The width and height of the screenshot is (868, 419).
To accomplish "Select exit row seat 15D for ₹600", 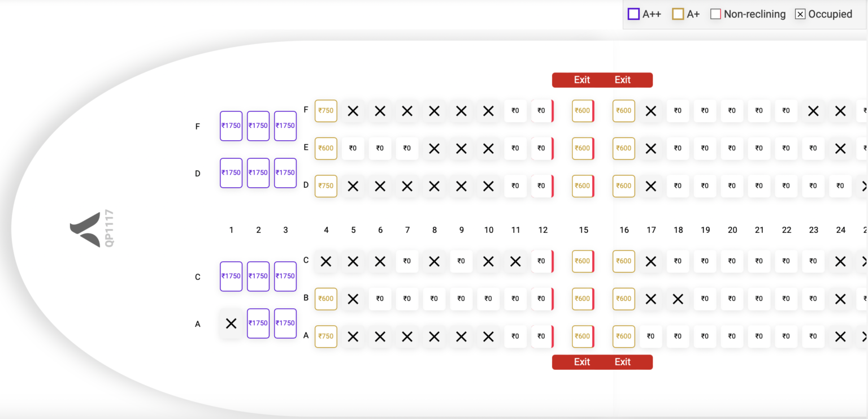I will click(583, 185).
